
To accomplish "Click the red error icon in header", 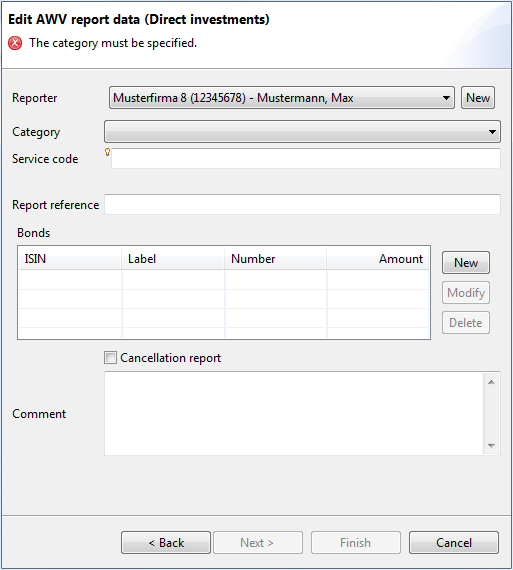I will click(x=15, y=43).
